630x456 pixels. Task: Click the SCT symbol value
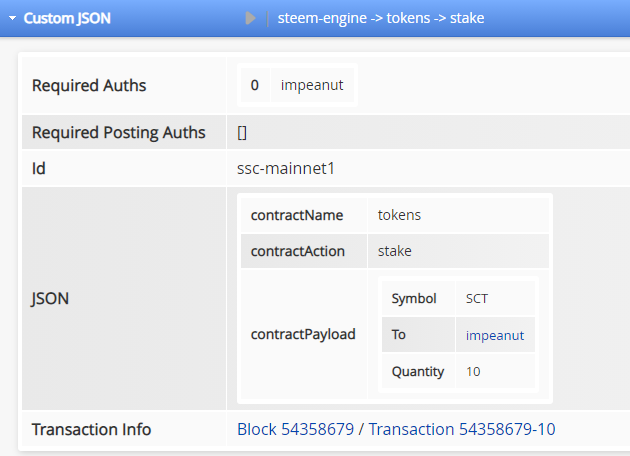(477, 299)
